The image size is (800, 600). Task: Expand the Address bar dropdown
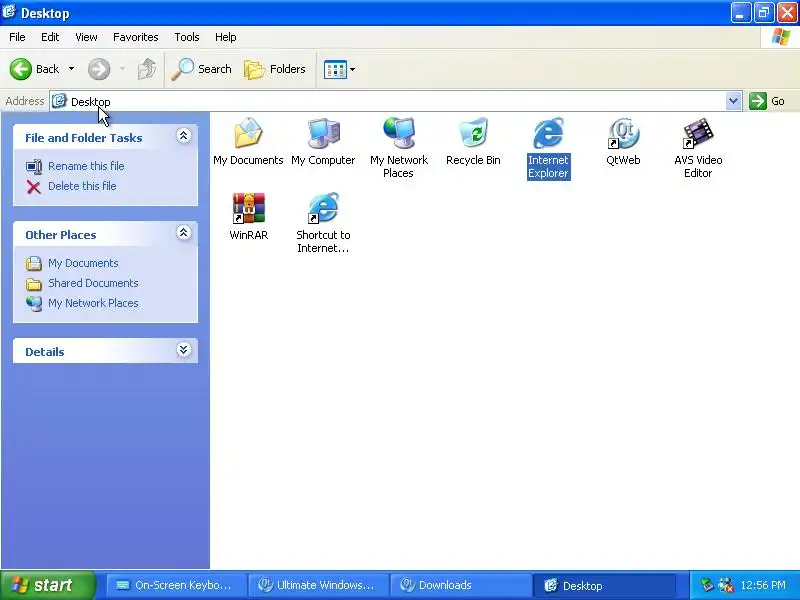733,101
